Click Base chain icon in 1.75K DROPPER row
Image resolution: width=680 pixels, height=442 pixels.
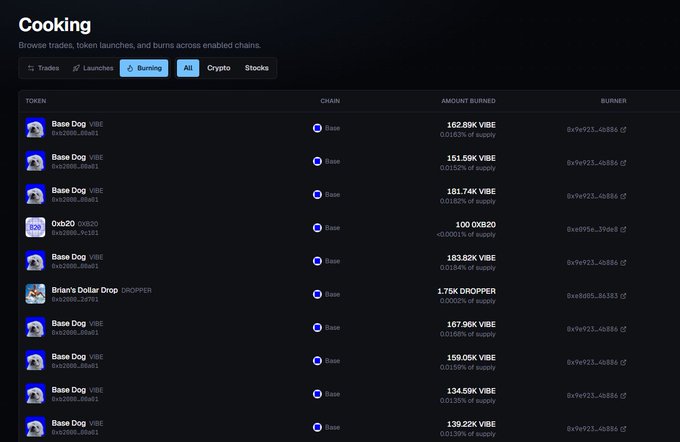pos(317,294)
